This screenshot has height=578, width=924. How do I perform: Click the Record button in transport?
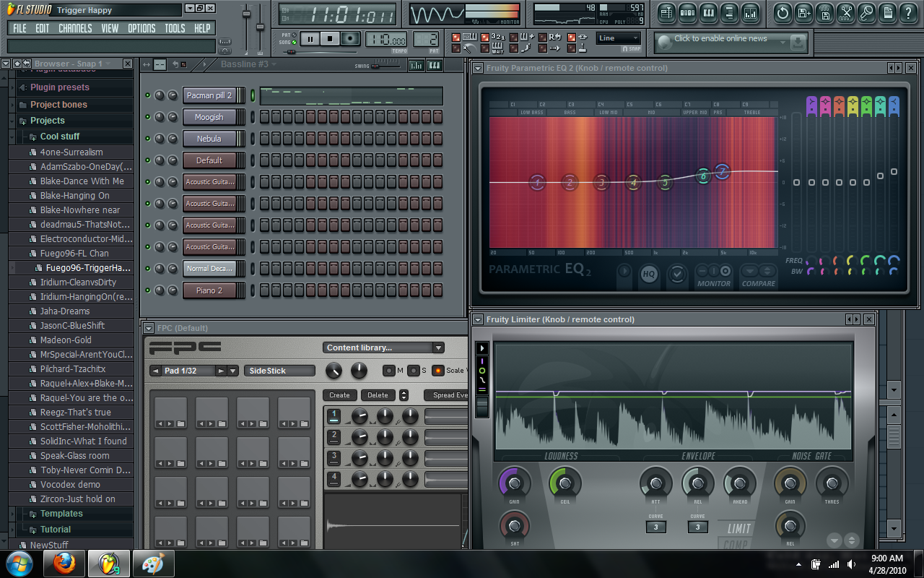pyautogui.click(x=351, y=39)
